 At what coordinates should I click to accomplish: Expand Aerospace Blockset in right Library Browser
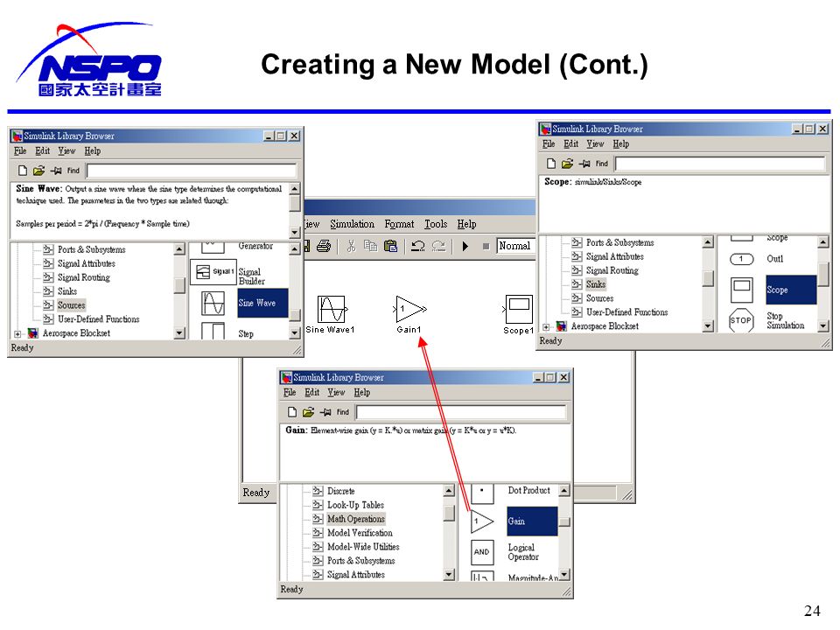point(546,326)
